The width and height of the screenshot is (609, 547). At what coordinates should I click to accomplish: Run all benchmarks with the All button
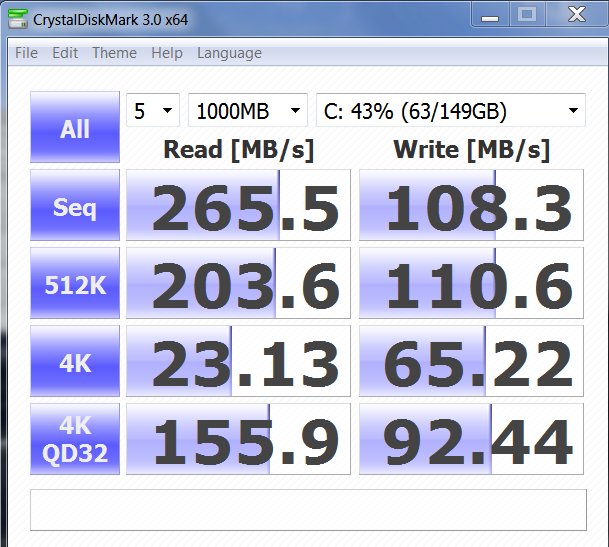[75, 127]
